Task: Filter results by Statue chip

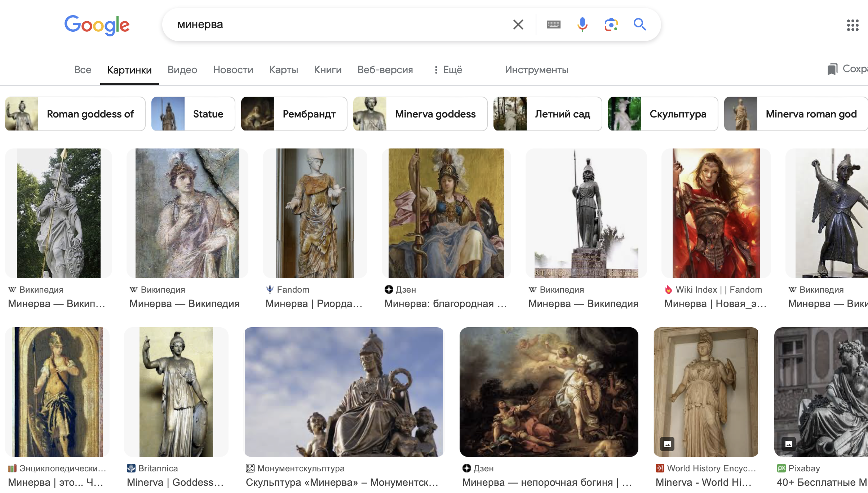Action: click(x=193, y=114)
